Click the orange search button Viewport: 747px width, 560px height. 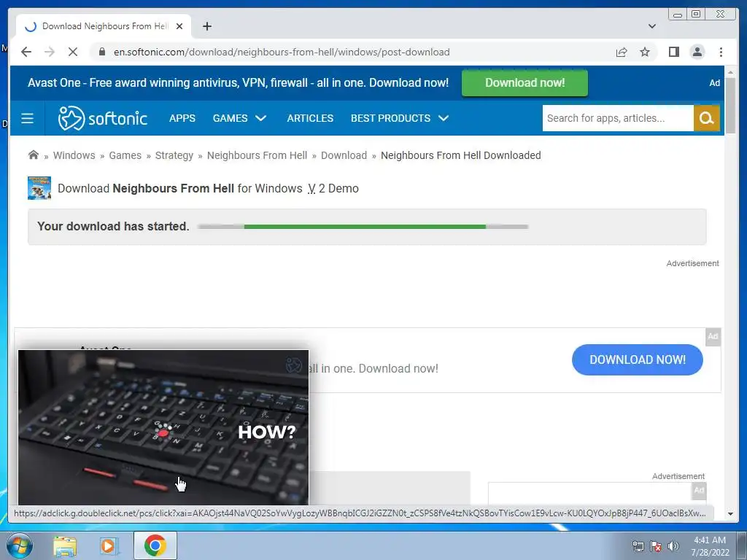coord(706,118)
